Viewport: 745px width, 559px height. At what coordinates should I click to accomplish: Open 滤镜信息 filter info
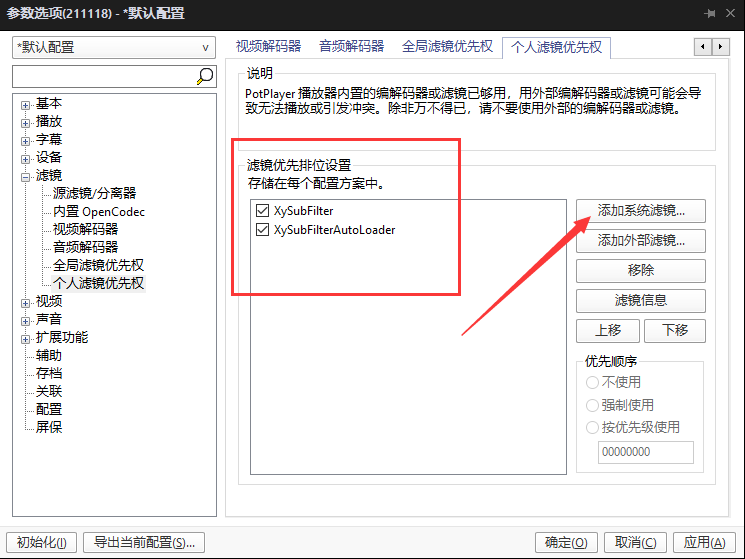[x=640, y=300]
